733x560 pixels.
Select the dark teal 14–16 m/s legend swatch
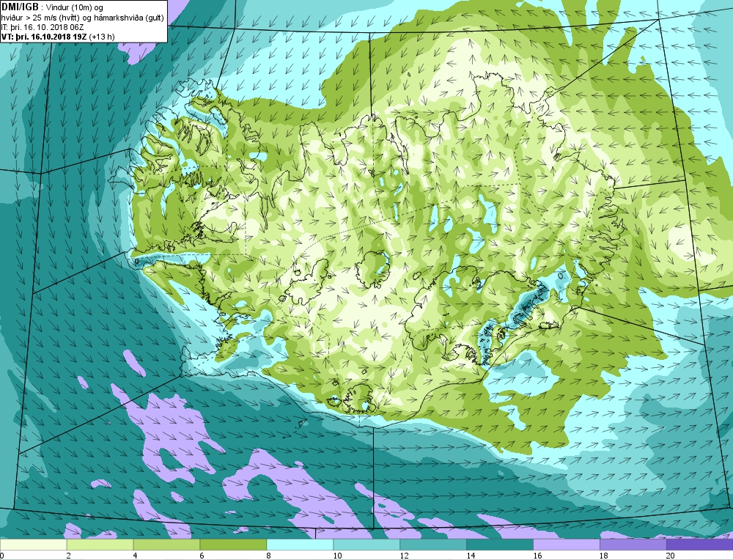pos(500,545)
